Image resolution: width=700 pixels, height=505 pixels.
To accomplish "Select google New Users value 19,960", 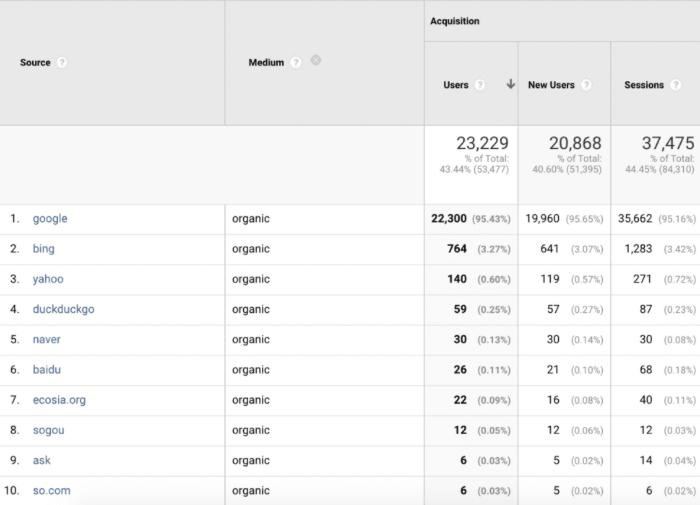I will click(542, 219).
